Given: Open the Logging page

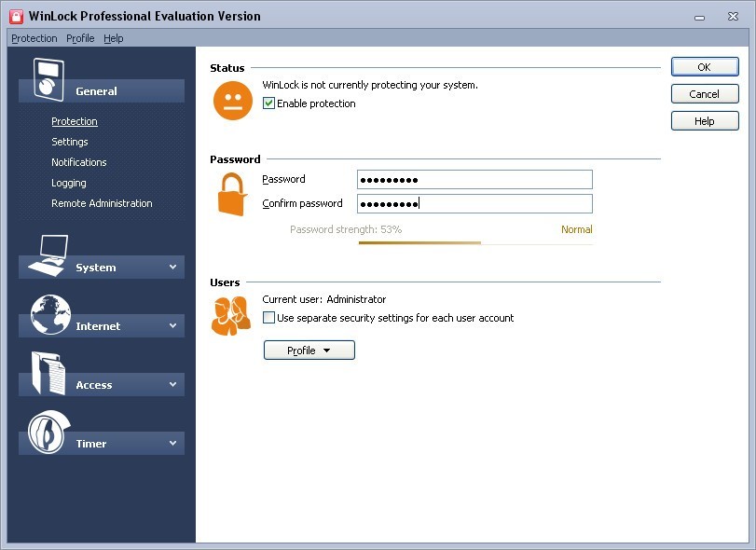Looking at the screenshot, I should click(68, 183).
